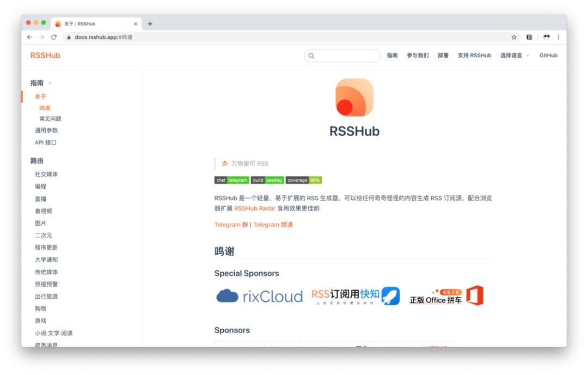Go back with the browser back arrow
This screenshot has height=375, width=588.
coord(29,37)
